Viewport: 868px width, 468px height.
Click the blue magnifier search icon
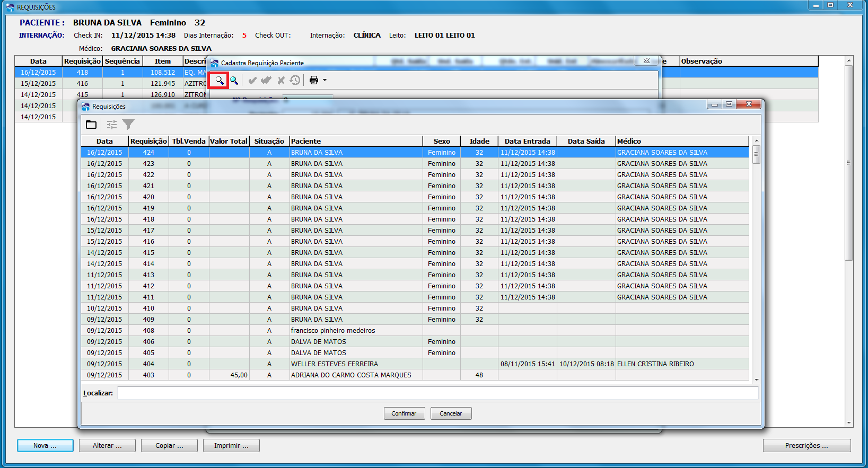click(234, 81)
